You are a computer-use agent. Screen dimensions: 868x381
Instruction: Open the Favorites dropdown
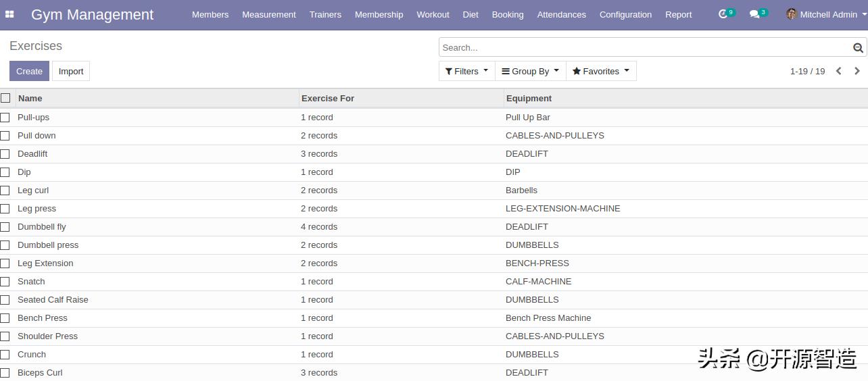[601, 71]
